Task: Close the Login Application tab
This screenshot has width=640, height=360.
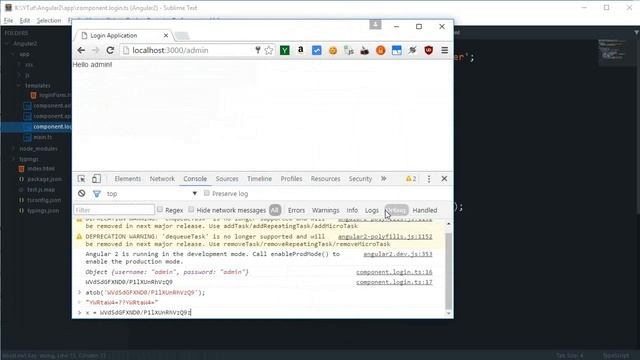Action: coord(166,36)
